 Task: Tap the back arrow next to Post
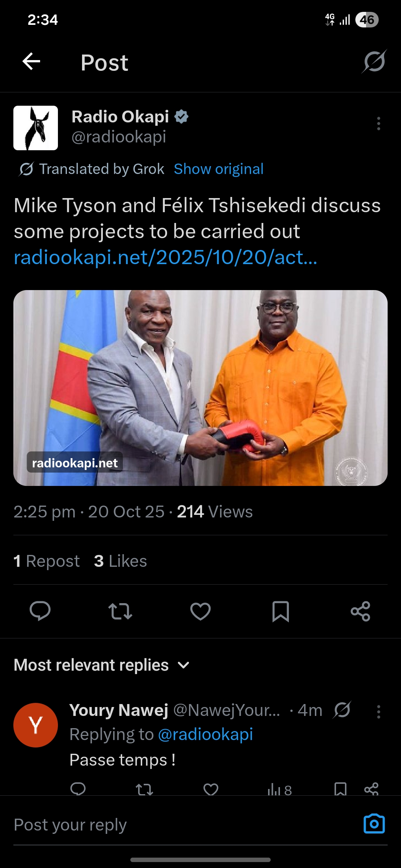click(31, 62)
